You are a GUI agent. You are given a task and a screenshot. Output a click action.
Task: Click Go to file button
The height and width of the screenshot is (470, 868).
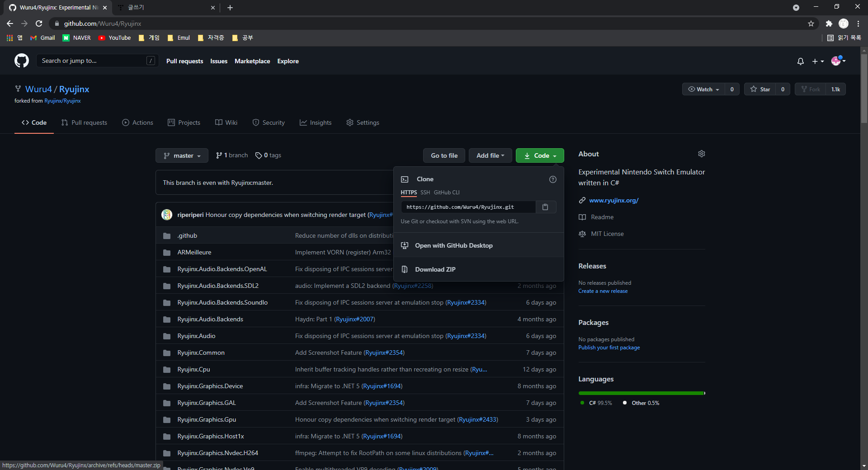pyautogui.click(x=444, y=155)
